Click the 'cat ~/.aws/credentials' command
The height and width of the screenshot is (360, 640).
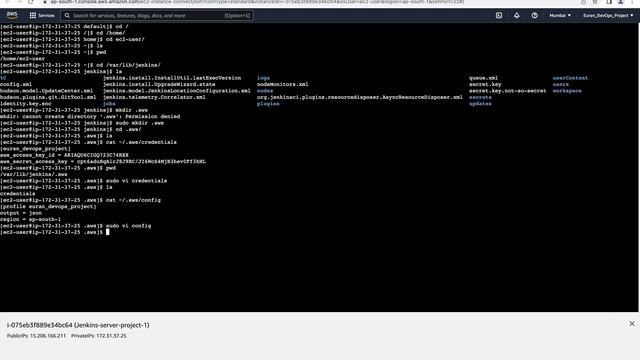click(141, 142)
